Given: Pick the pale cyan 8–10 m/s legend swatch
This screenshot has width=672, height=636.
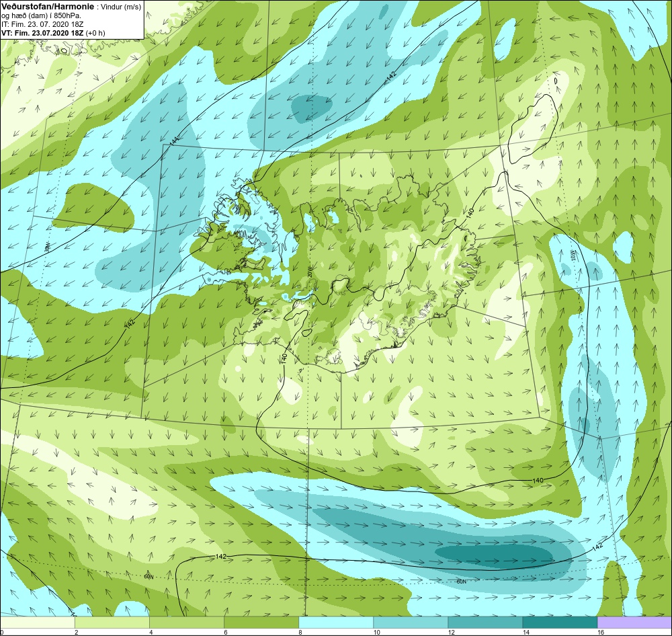Looking at the screenshot, I should coord(336,622).
